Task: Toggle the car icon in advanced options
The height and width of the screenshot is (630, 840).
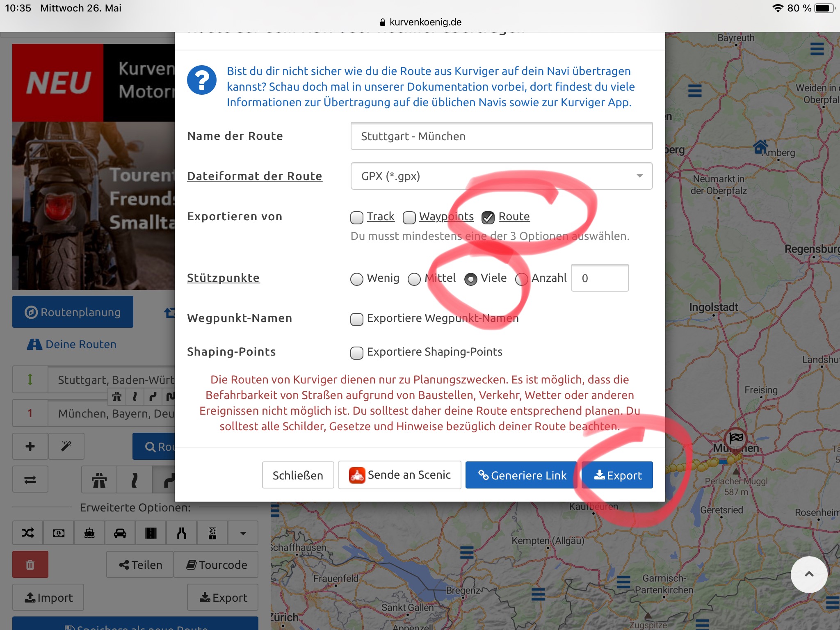Action: 120,533
